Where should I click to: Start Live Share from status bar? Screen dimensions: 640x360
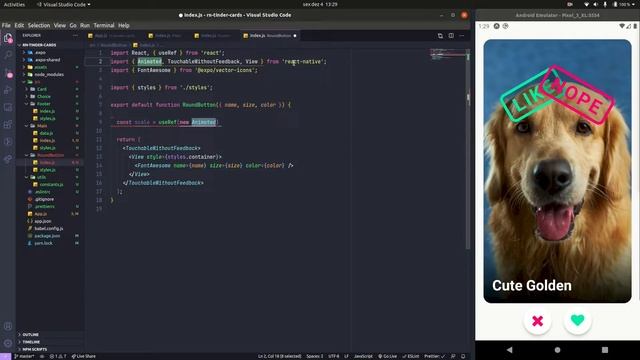83,356
